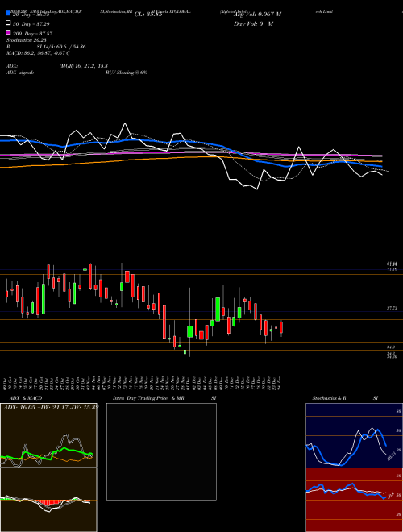Click the last red candlestick on the chart

point(281,328)
